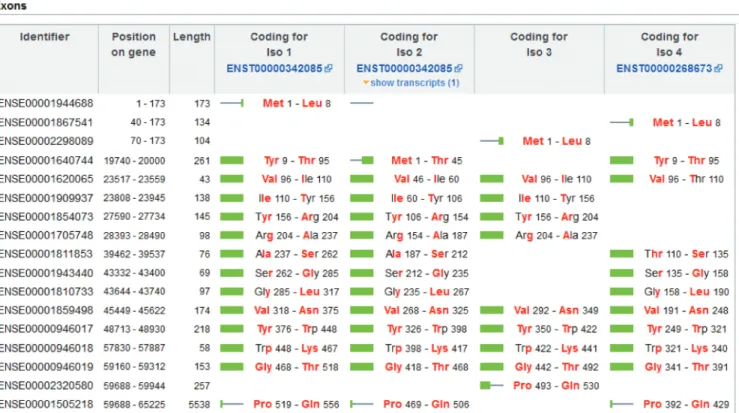This screenshot has width=739, height=413.
Task: Open the Iso 4 ENST00000268673 transcript link
Action: [664, 69]
